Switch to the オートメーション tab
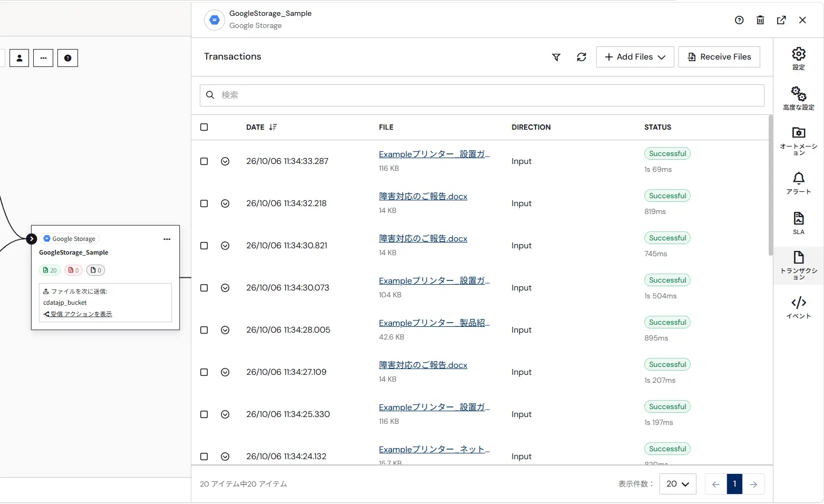Viewport: 824px width, 504px height. 799,141
